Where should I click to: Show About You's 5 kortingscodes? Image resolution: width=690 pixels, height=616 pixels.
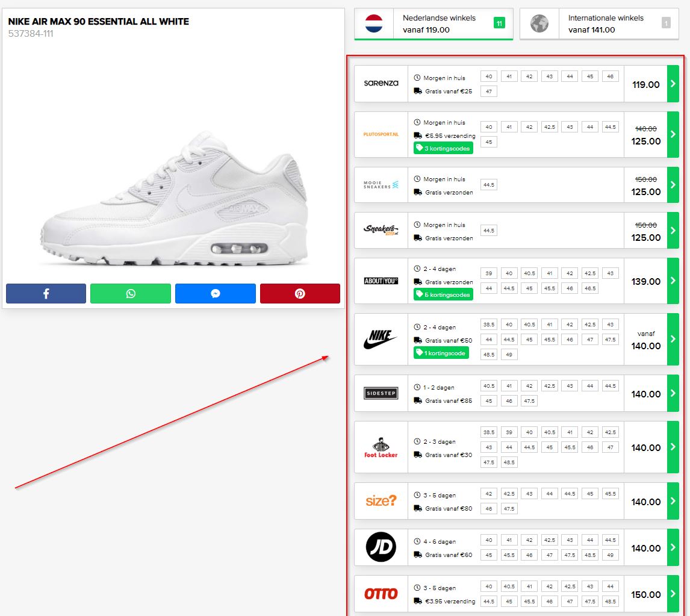[443, 294]
